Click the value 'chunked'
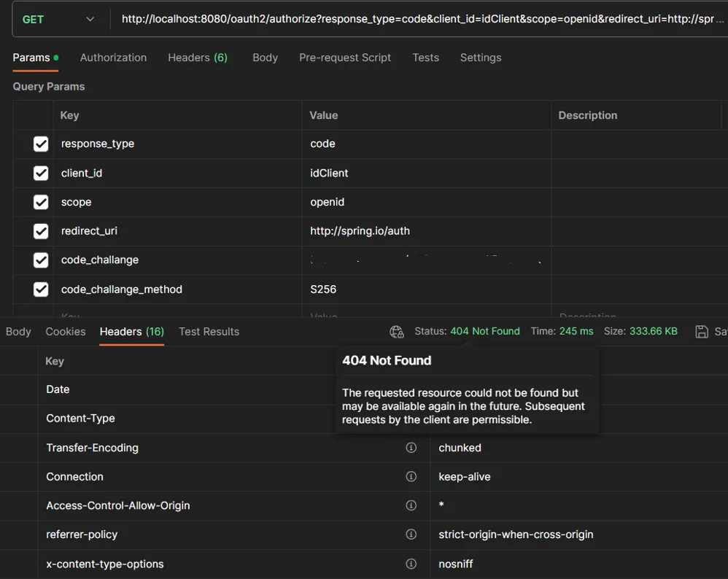Image resolution: width=728 pixels, height=579 pixels. 460,448
